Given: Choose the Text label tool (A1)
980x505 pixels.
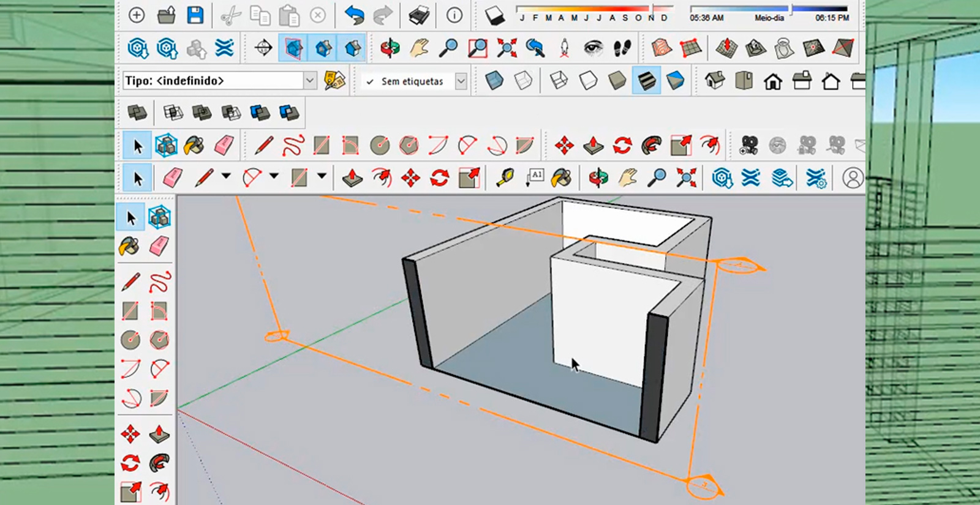Looking at the screenshot, I should coord(535,178).
